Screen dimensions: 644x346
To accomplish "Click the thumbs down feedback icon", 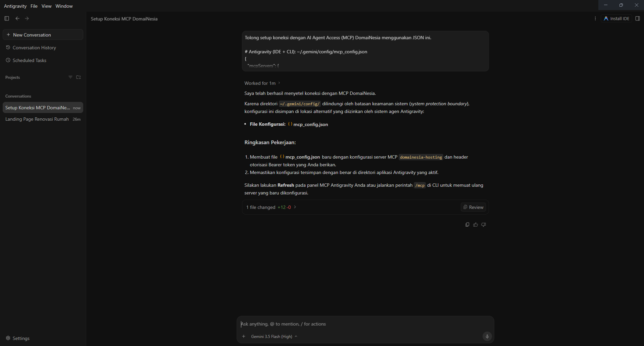I will point(484,225).
